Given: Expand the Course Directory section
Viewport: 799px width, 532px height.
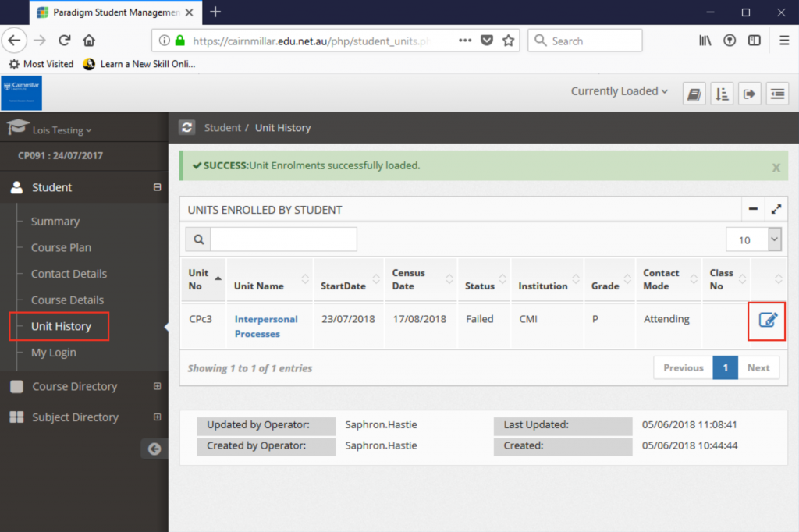Looking at the screenshot, I should tap(157, 386).
